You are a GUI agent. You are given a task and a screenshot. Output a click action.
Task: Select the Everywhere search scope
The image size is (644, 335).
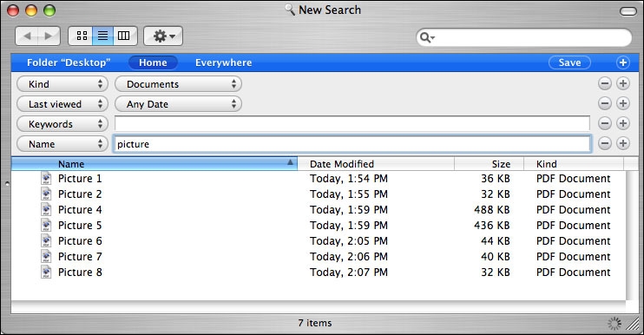[x=223, y=62]
